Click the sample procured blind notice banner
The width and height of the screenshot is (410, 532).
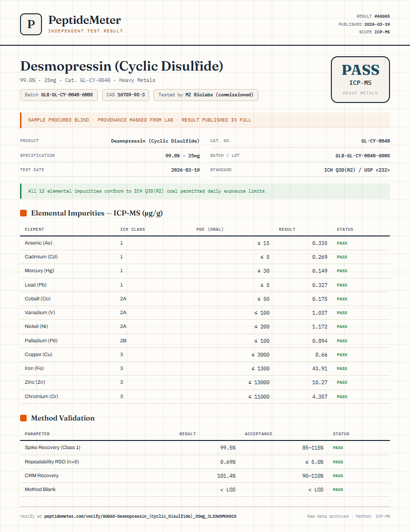205,120
